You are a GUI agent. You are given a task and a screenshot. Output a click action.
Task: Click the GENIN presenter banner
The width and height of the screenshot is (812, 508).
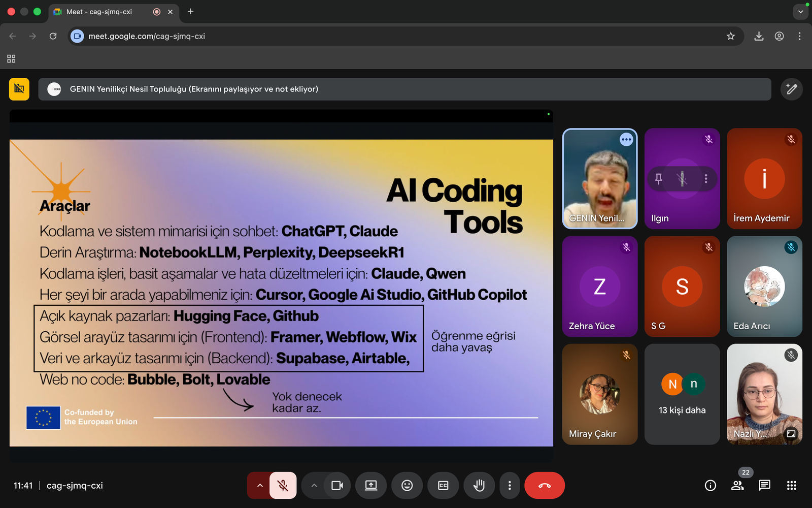(x=404, y=89)
